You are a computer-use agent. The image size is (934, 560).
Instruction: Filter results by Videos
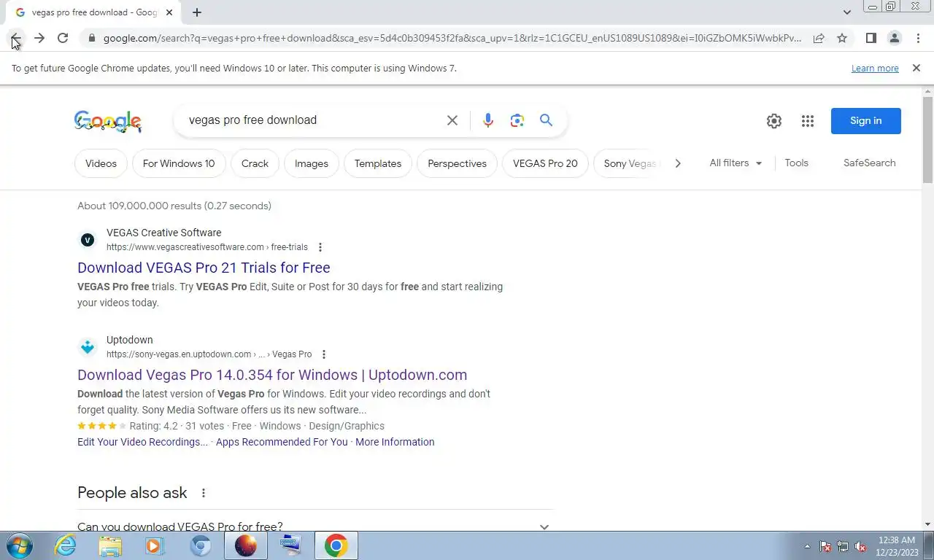(x=101, y=163)
